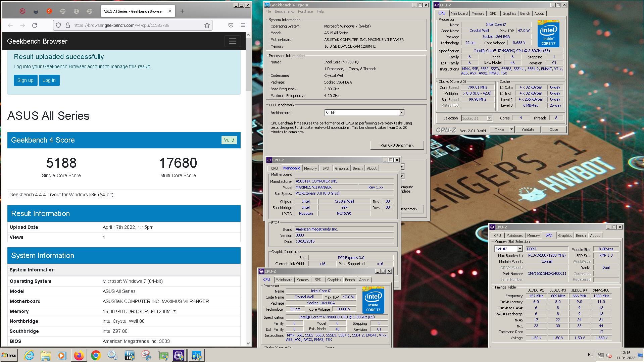Click Run CPU Benchmark
644x362 pixels.
397,145
